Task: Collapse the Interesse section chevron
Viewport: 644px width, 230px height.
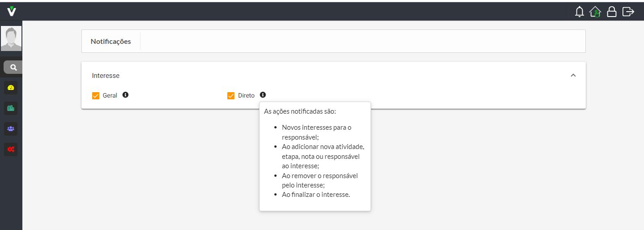Action: pyautogui.click(x=573, y=76)
